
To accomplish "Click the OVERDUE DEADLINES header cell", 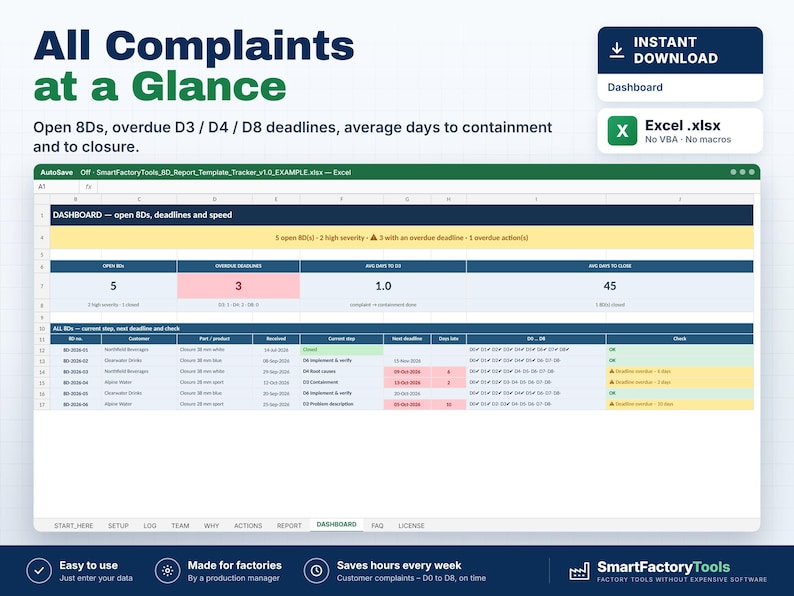I will [238, 266].
